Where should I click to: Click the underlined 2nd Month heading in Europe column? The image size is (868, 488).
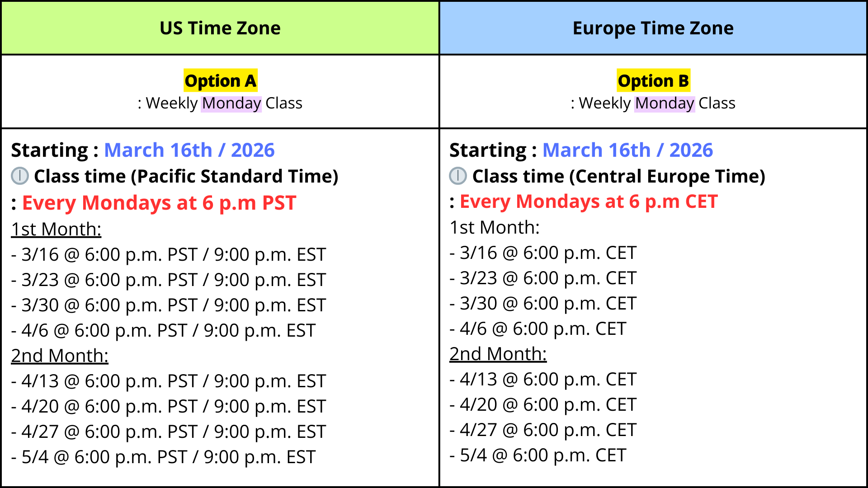point(498,354)
